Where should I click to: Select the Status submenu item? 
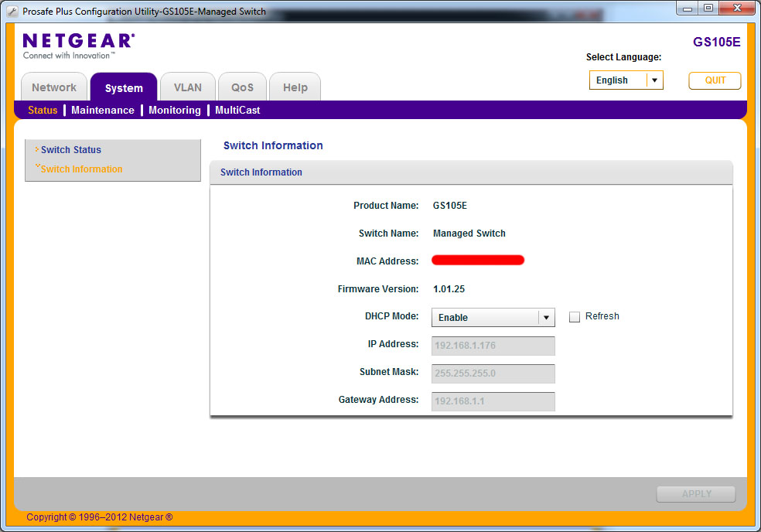[43, 110]
